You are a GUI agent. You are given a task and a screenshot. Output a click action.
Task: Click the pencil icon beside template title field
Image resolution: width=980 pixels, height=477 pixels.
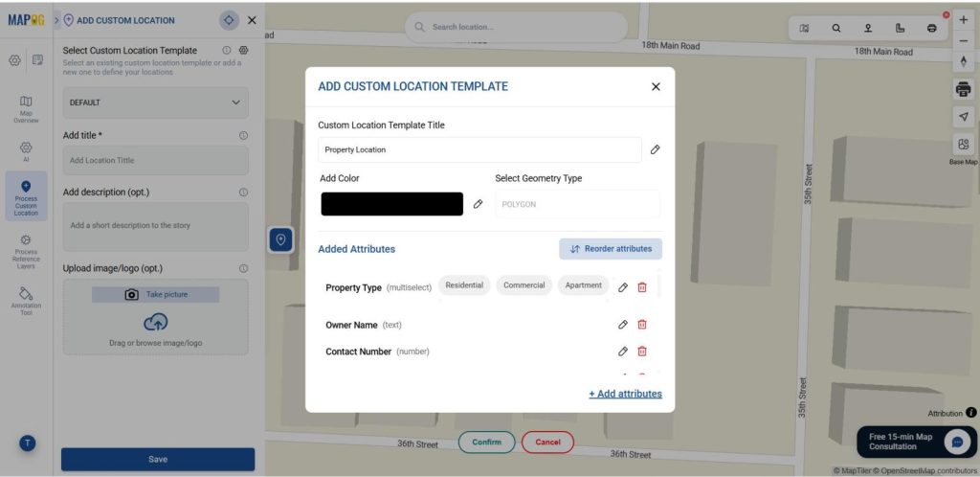click(x=655, y=149)
